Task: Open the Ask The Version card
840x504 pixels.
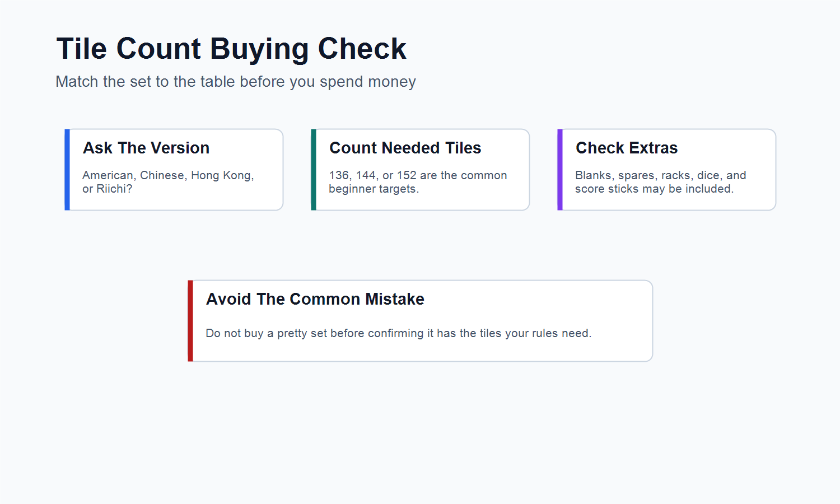Action: click(174, 170)
